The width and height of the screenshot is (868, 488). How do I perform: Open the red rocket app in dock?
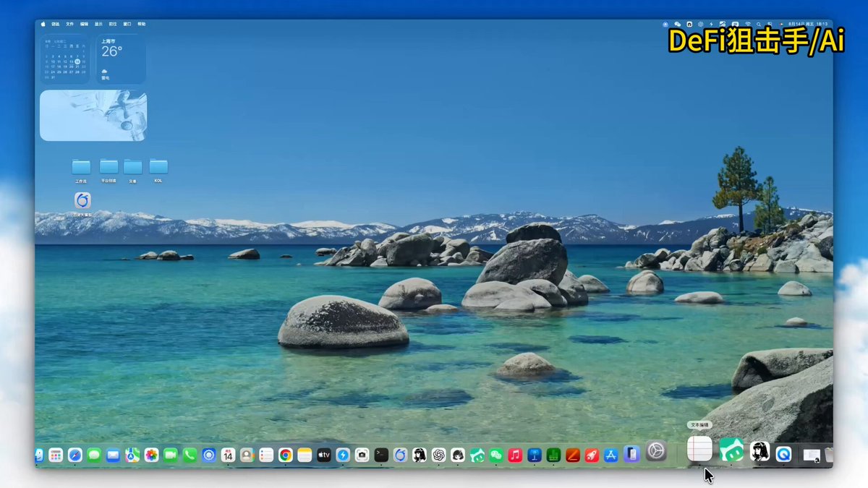tap(592, 455)
